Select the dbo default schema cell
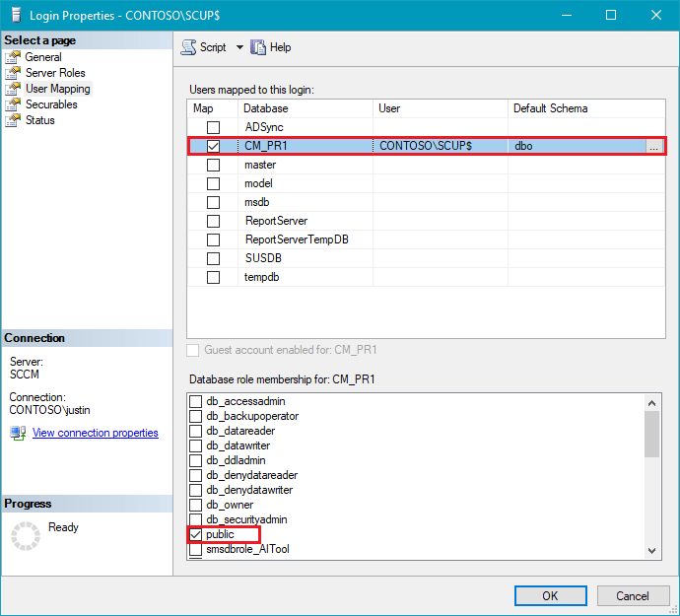This screenshot has width=680, height=616. tap(577, 146)
